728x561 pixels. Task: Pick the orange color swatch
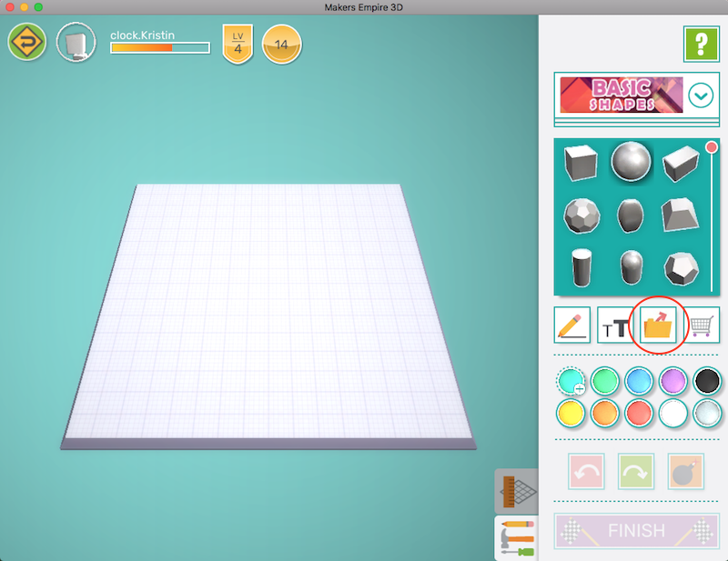point(605,413)
